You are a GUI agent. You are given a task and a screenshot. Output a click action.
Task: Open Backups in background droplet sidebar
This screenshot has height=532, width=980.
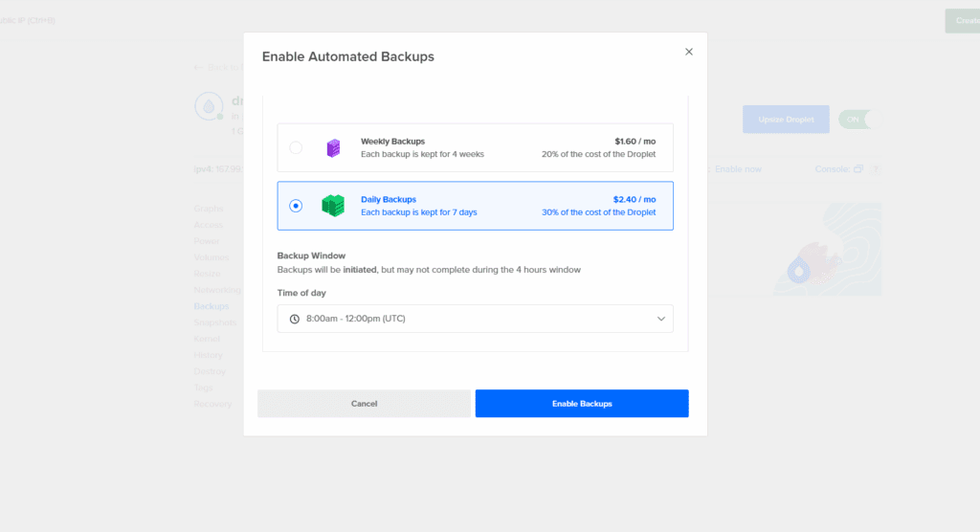pyautogui.click(x=212, y=306)
